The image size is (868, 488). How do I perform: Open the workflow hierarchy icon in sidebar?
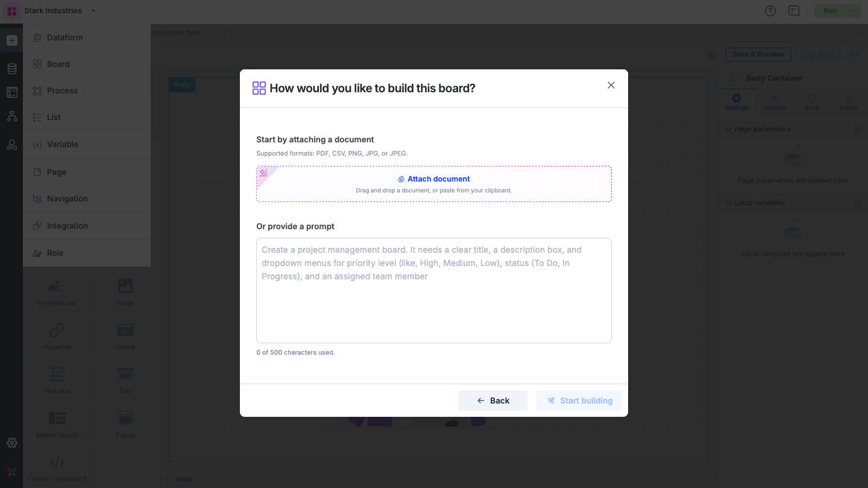click(11, 116)
